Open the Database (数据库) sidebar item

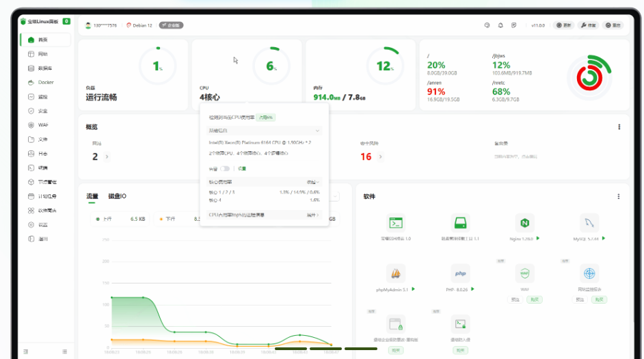click(45, 68)
